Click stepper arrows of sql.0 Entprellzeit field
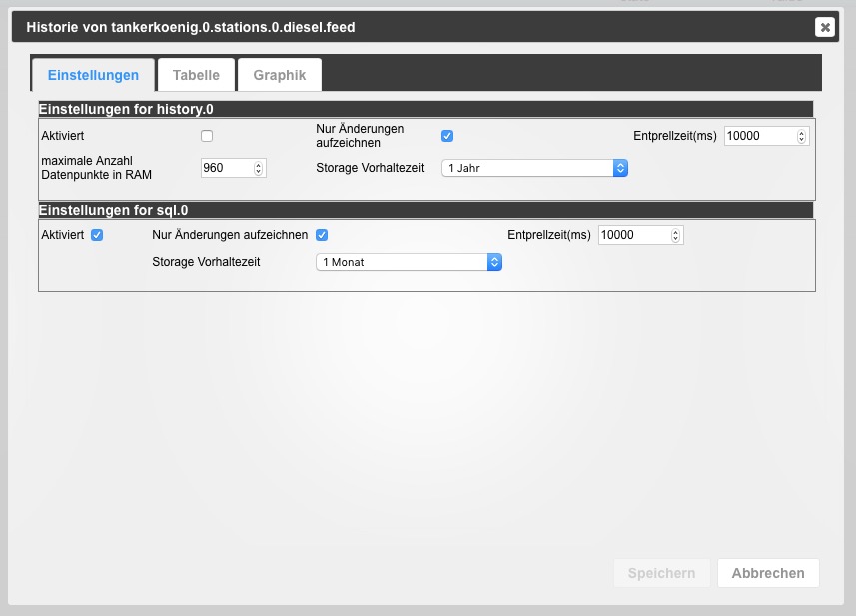 pyautogui.click(x=676, y=235)
